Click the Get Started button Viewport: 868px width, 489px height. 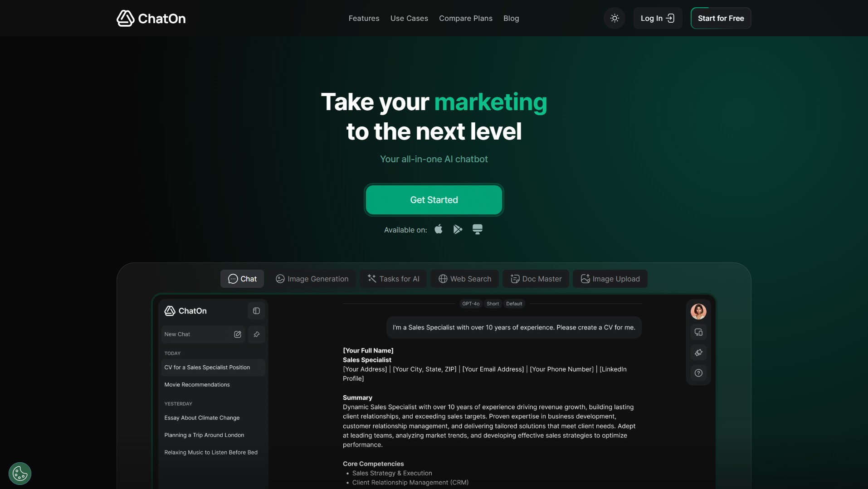[434, 200]
